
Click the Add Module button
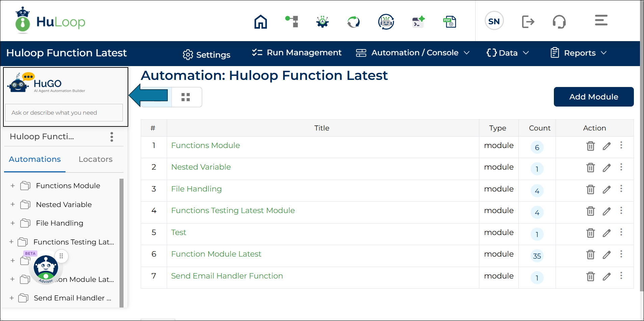click(x=594, y=97)
